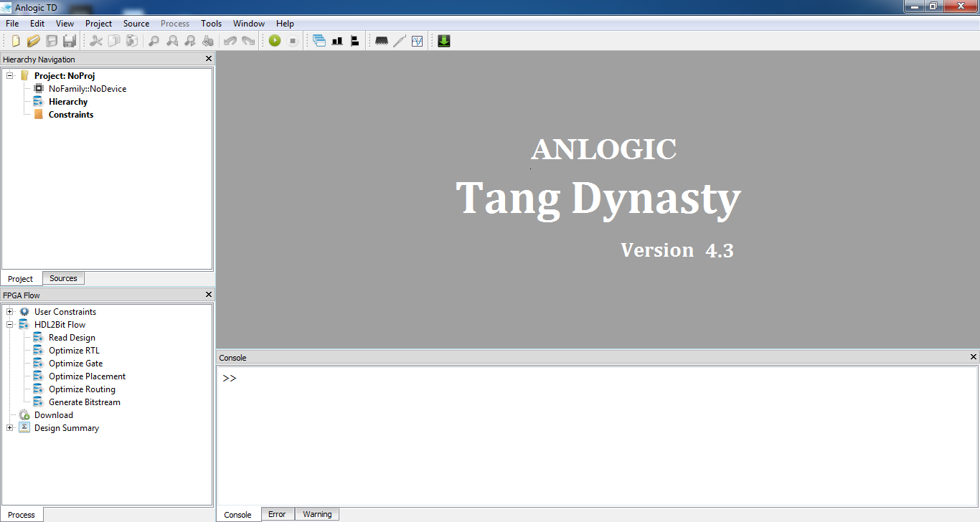Close the Hierarchy Navigation panel

tap(209, 59)
